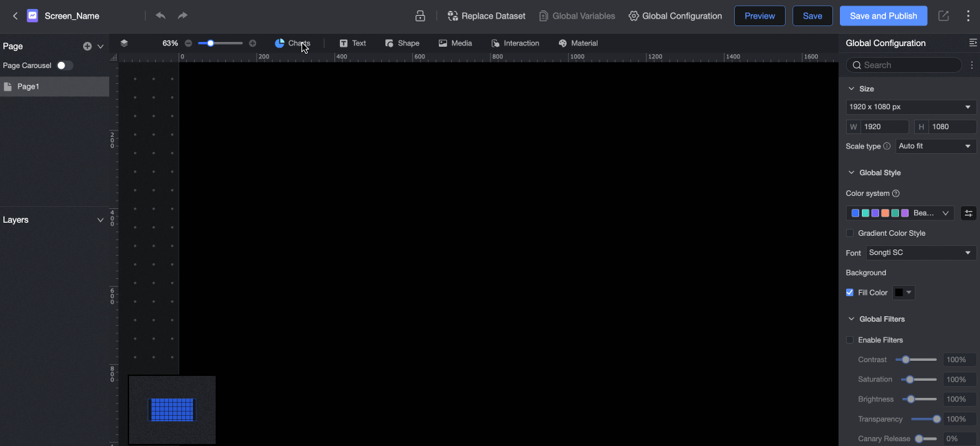Toggle the Page Carousel switch
This screenshot has width=980, height=446.
65,65
